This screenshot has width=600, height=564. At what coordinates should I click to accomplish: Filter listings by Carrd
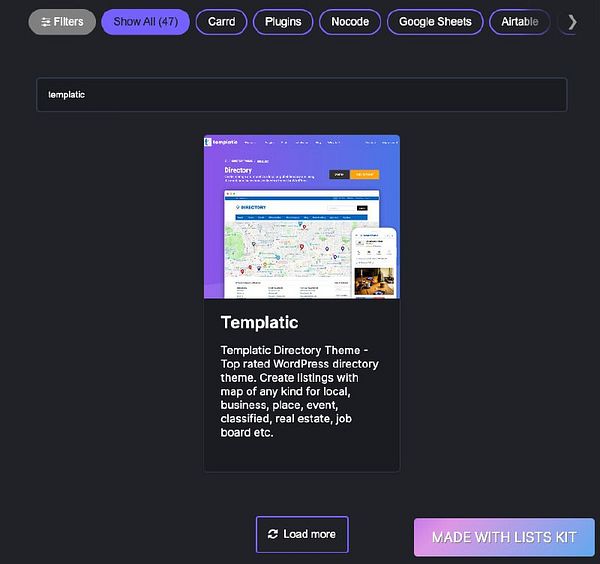tap(222, 22)
